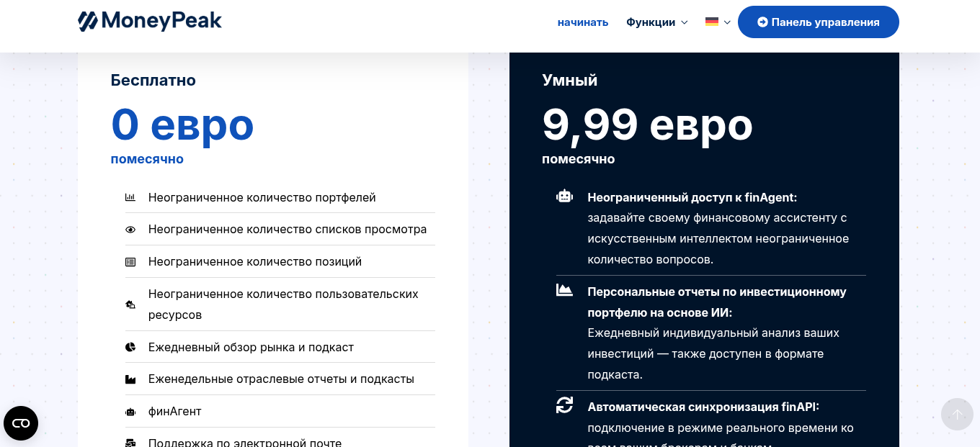This screenshot has width=980, height=447.
Task: Click the 9,99 евро price text
Action: click(x=647, y=125)
